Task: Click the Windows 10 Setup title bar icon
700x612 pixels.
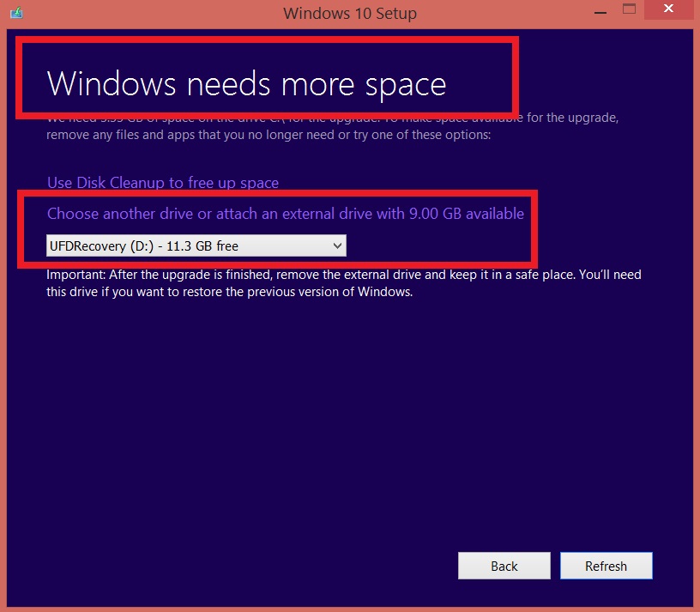Action: 15,13
